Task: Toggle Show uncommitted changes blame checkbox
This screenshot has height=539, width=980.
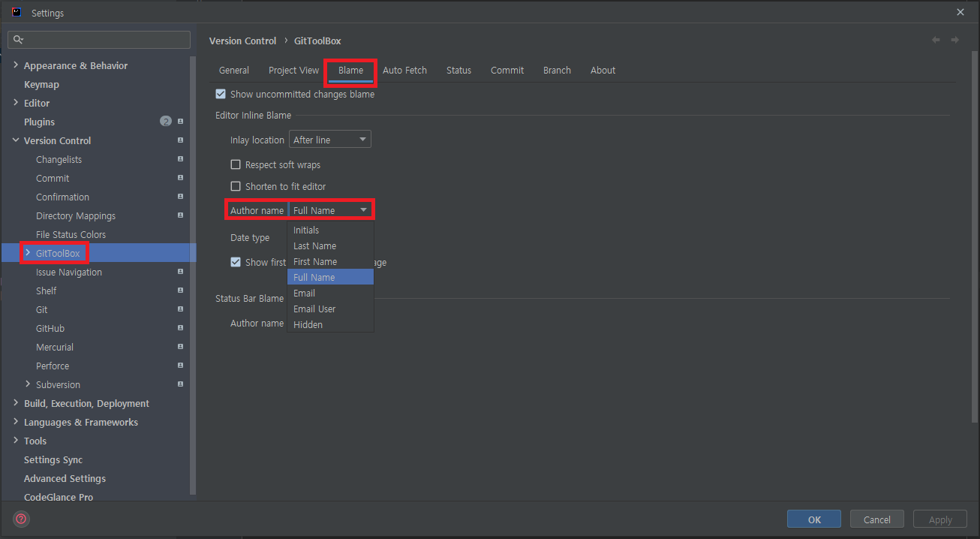Action: [x=221, y=94]
